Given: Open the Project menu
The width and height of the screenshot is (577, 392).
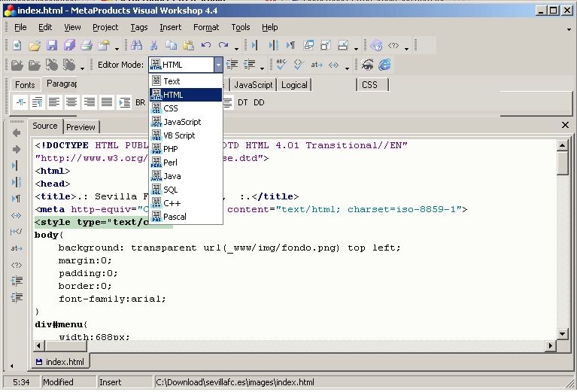Looking at the screenshot, I should coord(105,27).
